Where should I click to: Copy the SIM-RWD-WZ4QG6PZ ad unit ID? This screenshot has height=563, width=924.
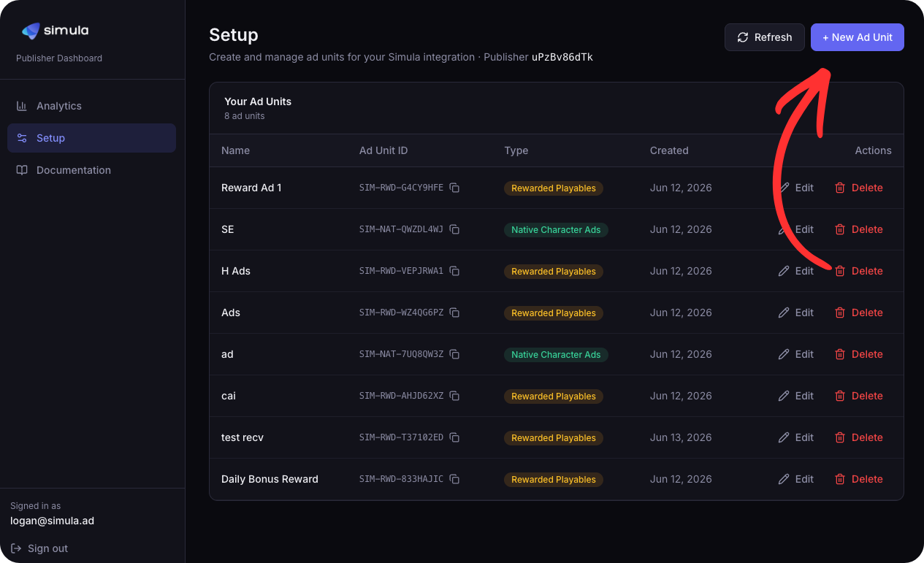pos(454,313)
